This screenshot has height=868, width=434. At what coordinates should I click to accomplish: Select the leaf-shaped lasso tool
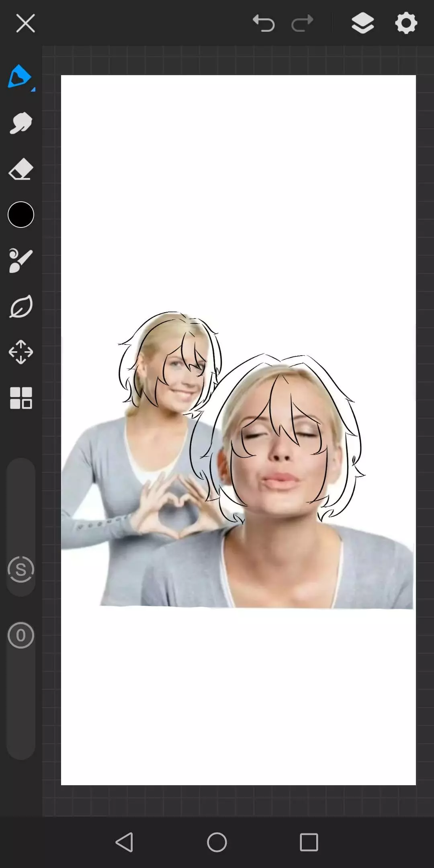coord(21,306)
